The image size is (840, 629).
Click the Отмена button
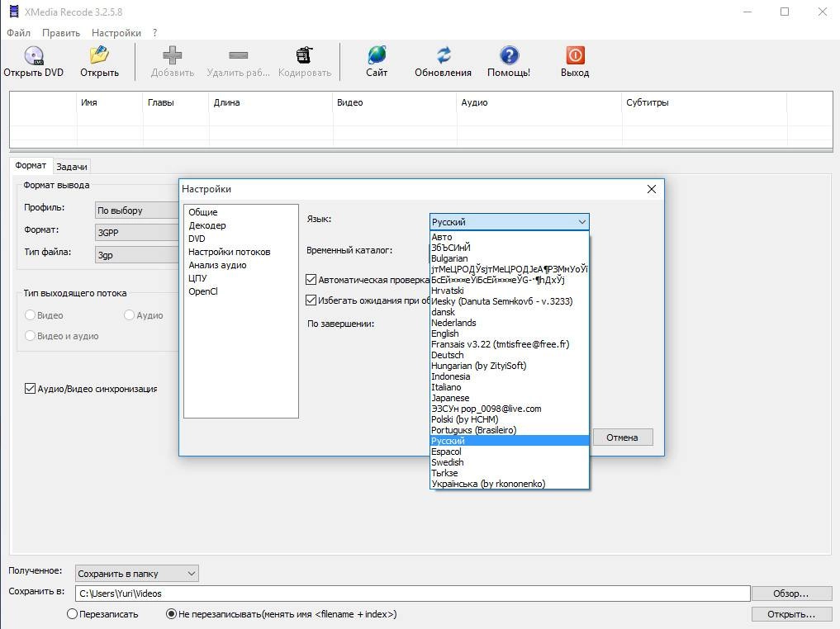pyautogui.click(x=623, y=437)
